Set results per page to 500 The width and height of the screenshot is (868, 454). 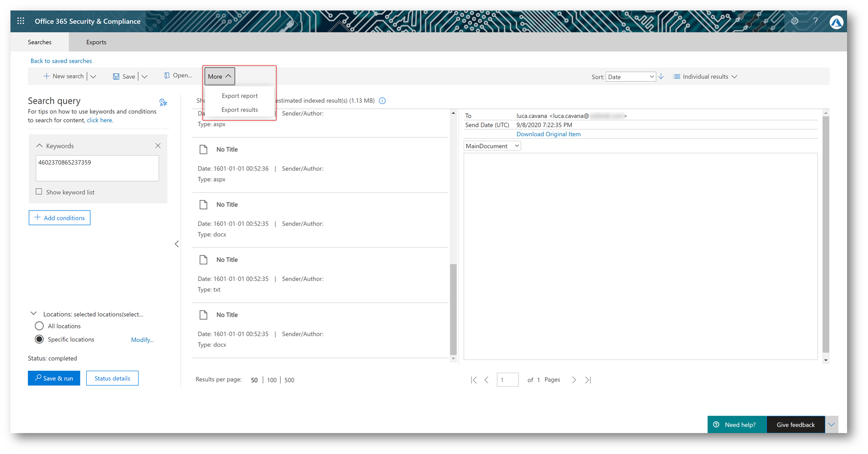tap(289, 380)
